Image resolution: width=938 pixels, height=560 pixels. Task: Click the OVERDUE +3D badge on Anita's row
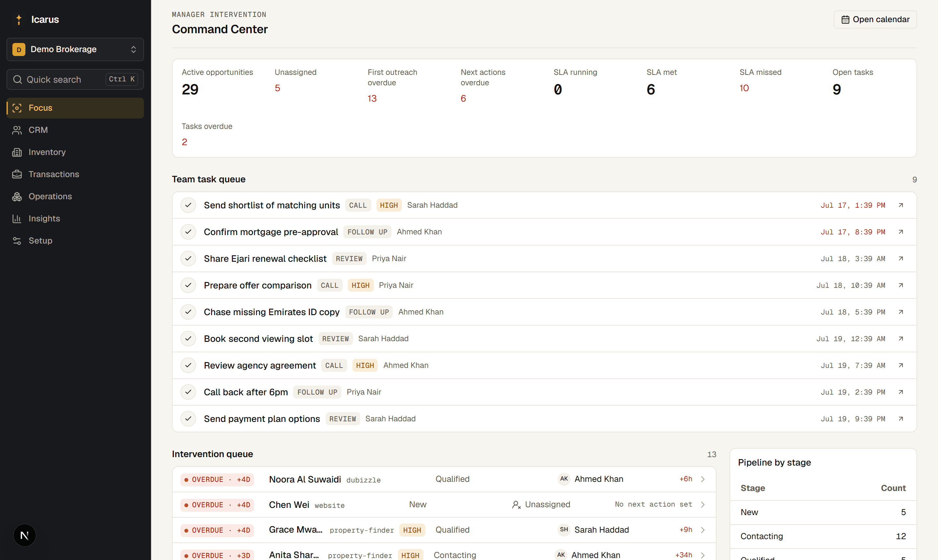[x=217, y=555]
